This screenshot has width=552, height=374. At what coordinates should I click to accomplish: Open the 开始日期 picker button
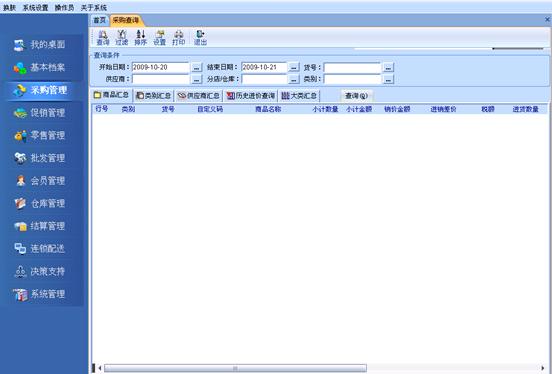coord(196,67)
